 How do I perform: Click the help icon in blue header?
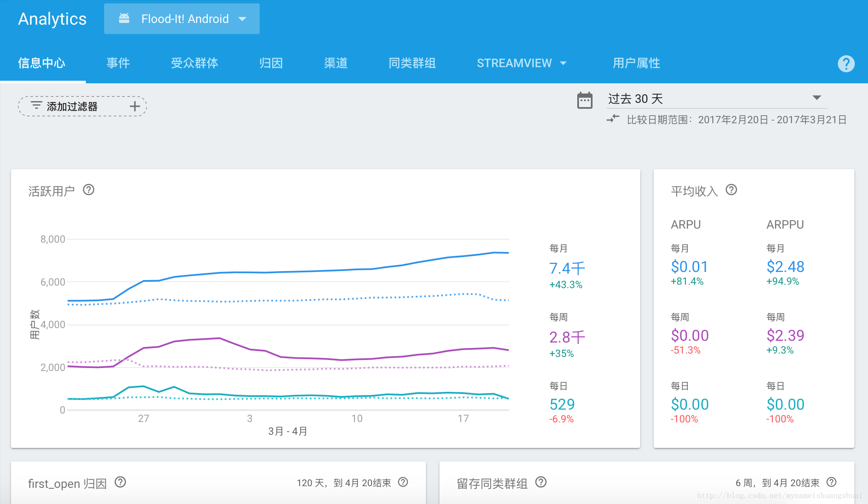click(x=845, y=64)
